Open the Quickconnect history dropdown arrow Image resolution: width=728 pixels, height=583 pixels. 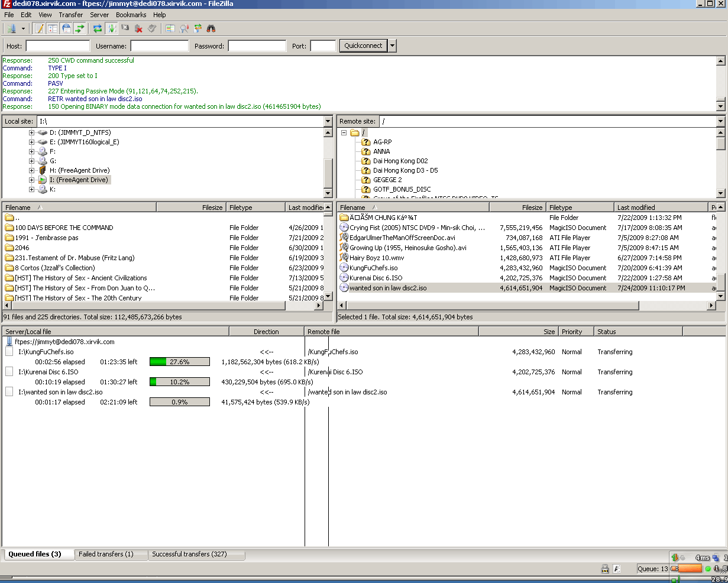392,46
